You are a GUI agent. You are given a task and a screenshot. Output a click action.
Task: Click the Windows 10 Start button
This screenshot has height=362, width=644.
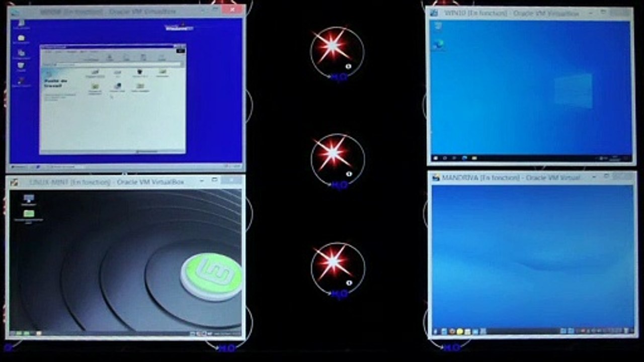(x=435, y=158)
